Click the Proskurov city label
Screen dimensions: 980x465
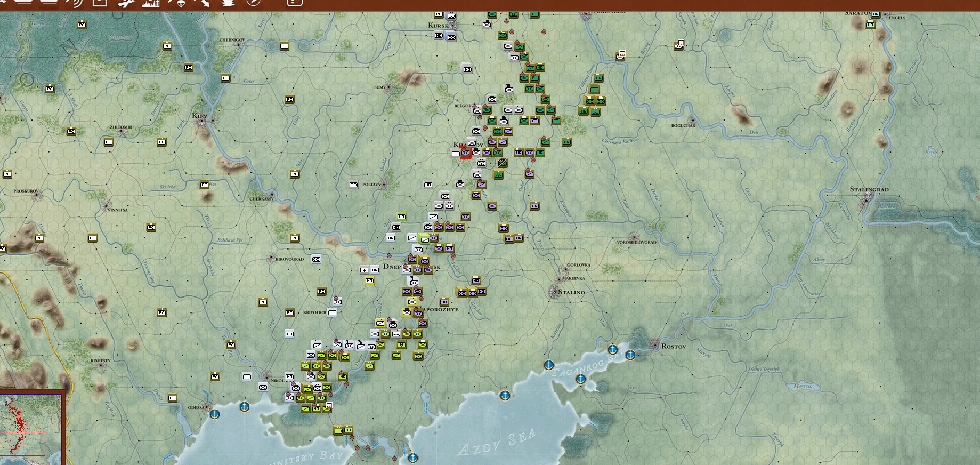[x=26, y=190]
